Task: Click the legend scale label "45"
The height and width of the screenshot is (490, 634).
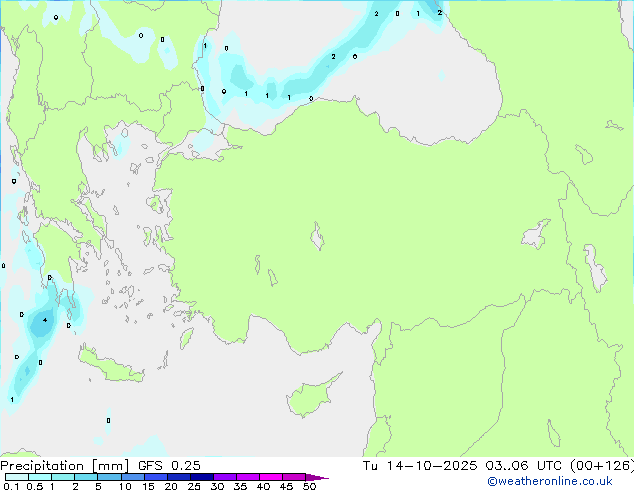Action: pyautogui.click(x=286, y=486)
